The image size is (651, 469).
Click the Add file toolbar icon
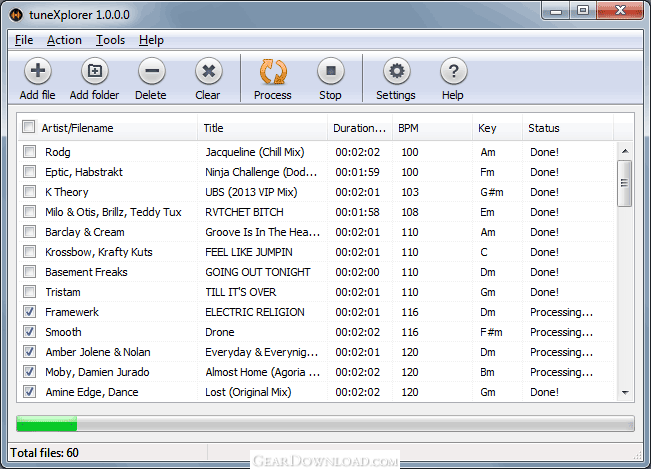pos(38,72)
